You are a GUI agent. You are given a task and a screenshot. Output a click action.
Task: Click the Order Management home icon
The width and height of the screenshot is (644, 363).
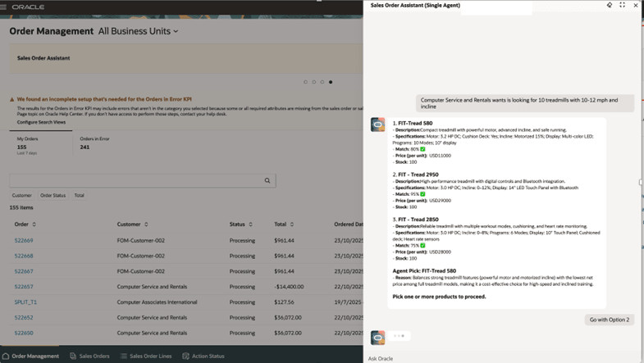pyautogui.click(x=6, y=356)
